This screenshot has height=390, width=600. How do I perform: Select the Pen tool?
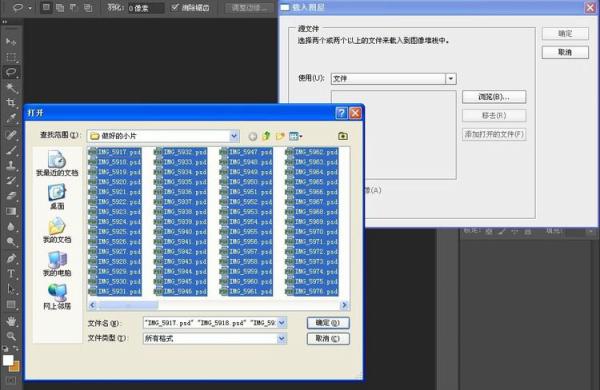[x=11, y=258]
